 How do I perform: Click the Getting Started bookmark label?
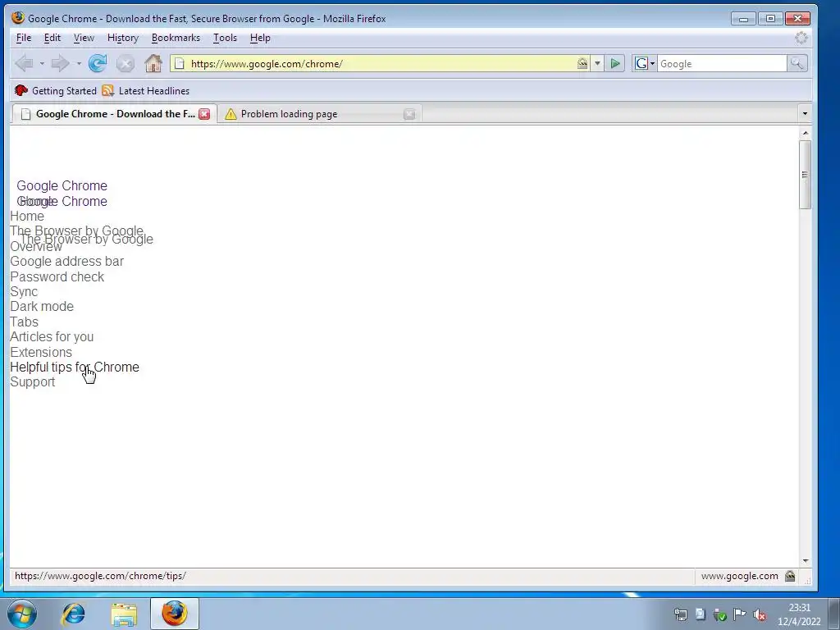[64, 91]
